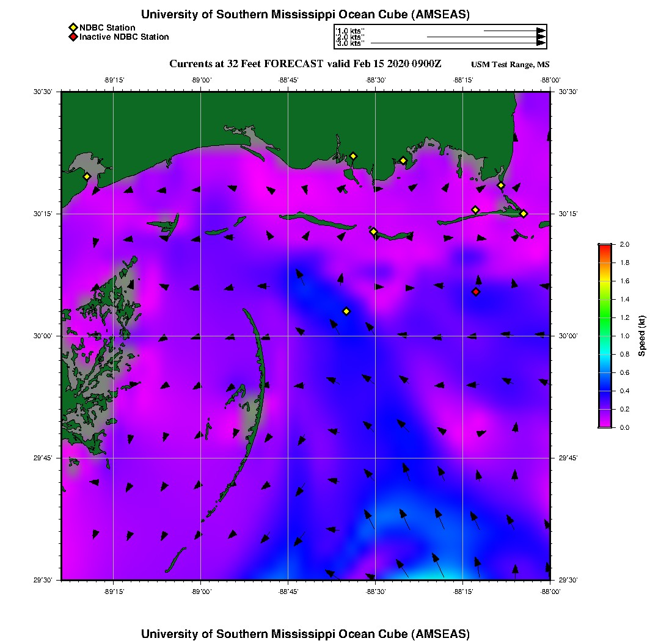The width and height of the screenshot is (672, 641).
Task: Click the red diamond icon in the legend
Action: click(73, 37)
